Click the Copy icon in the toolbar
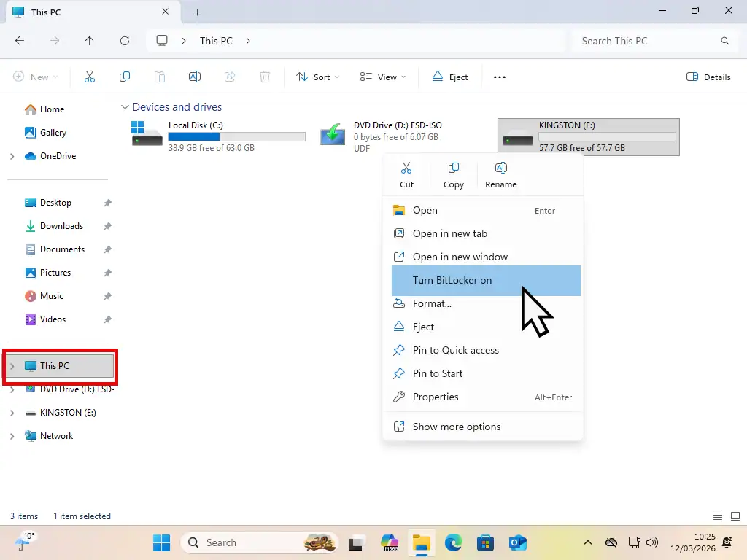The width and height of the screenshot is (747, 560). point(125,77)
